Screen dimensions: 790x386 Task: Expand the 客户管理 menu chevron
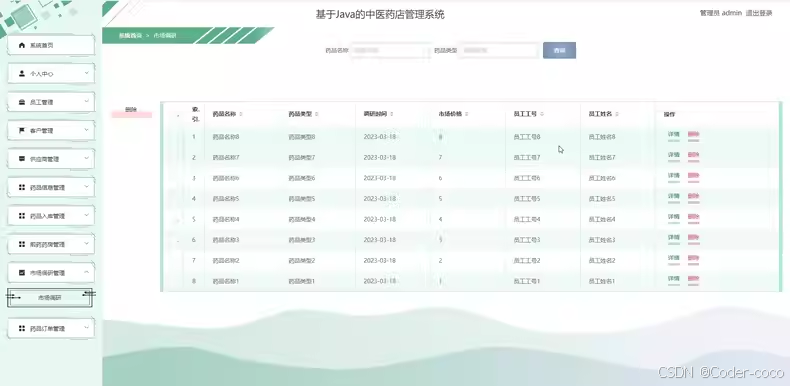click(x=86, y=130)
